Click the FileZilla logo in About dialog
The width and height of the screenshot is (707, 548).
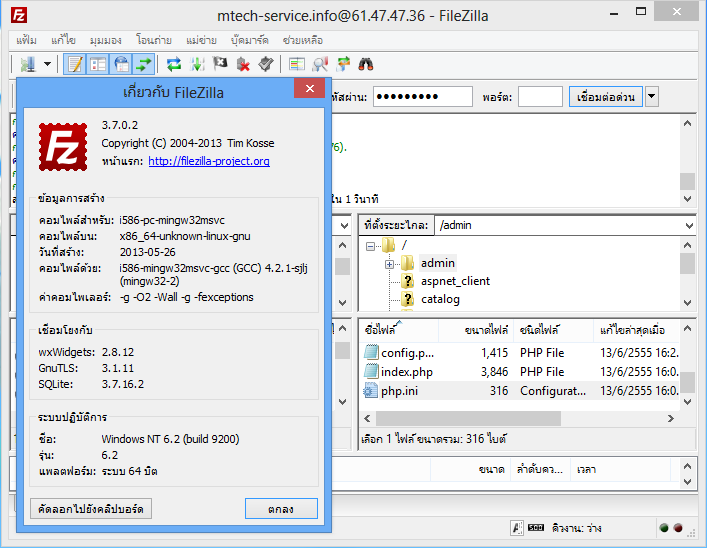pyautogui.click(x=63, y=147)
